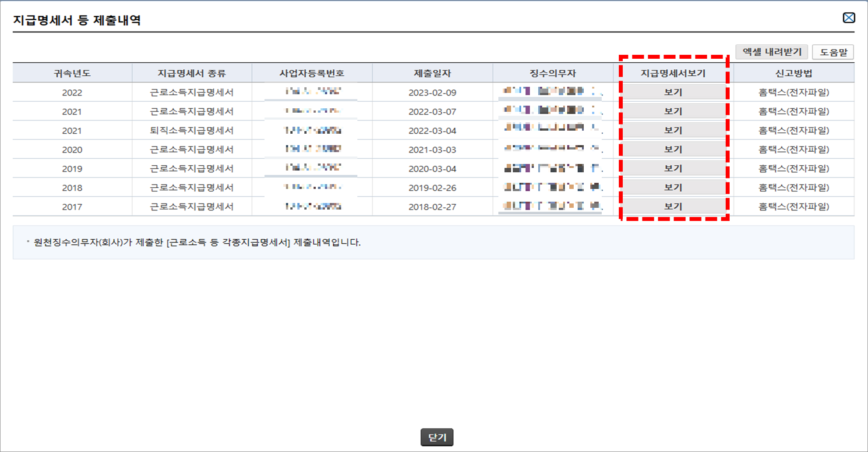This screenshot has width=868, height=452.
Task: Click the 징수의무자 column header
Action: 553,73
